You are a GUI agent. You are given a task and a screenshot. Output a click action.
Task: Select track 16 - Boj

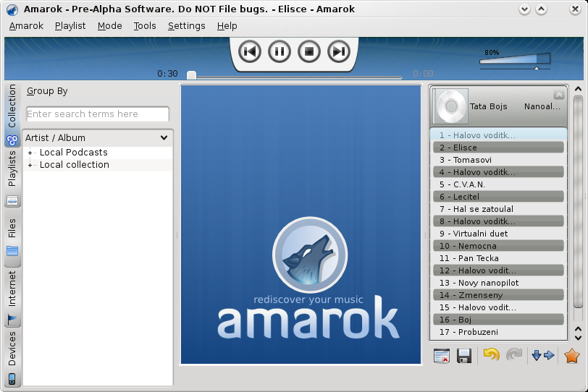[x=498, y=320]
